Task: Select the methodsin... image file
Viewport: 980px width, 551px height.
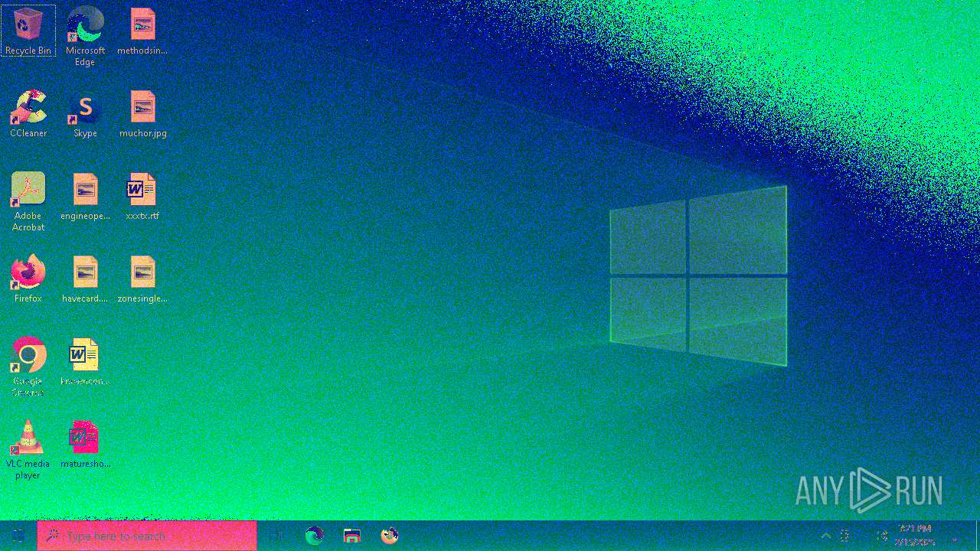Action: point(142,31)
